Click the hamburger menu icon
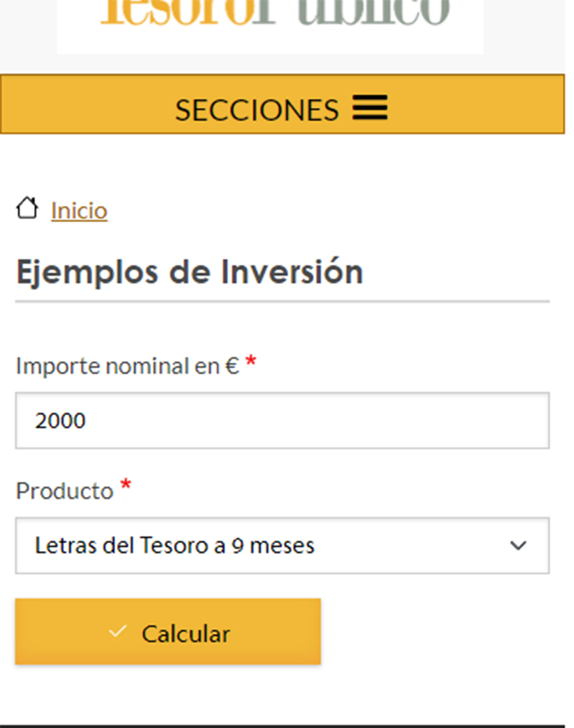 click(x=370, y=107)
